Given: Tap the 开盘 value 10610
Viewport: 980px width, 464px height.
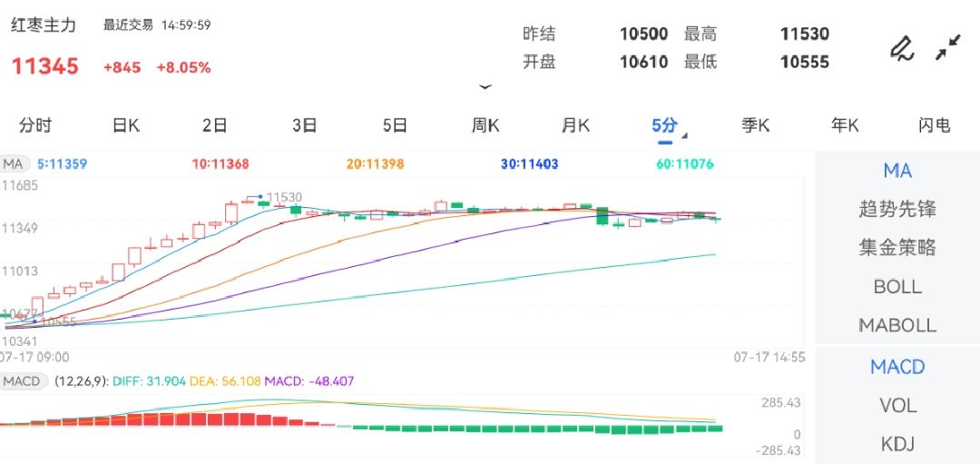Looking at the screenshot, I should coord(643,62).
